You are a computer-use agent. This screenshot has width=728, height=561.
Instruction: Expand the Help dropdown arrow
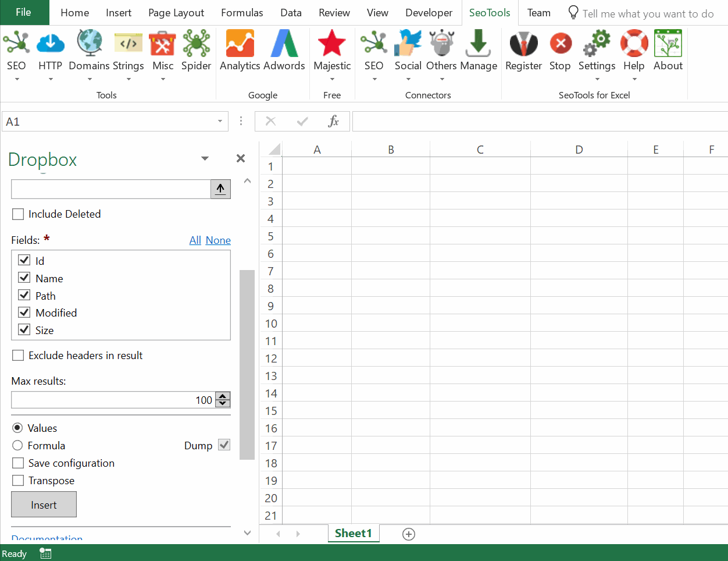[x=634, y=79]
